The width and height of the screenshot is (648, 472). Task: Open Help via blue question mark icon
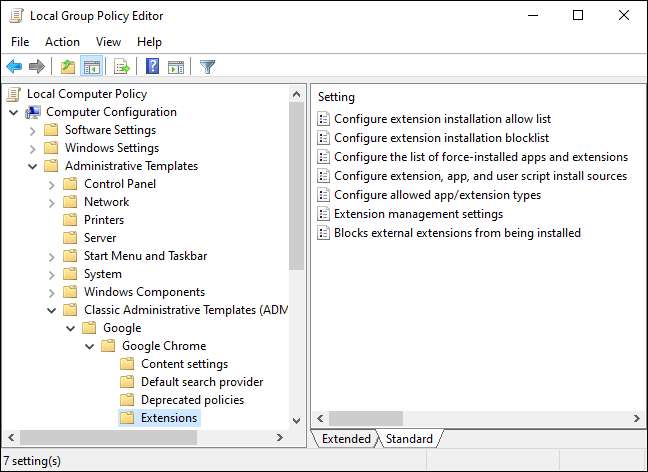point(152,67)
